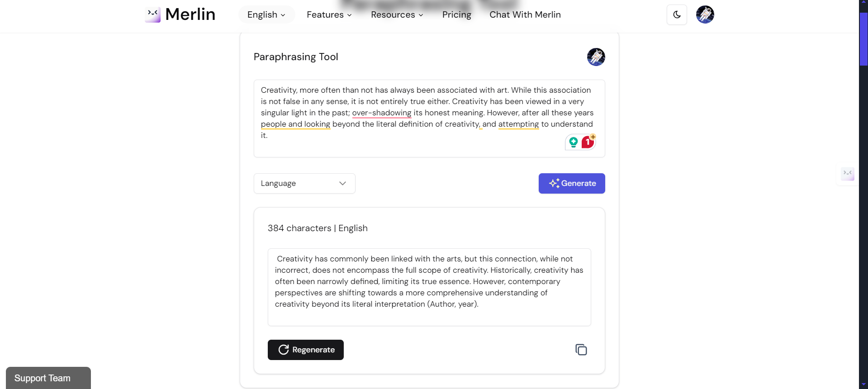Open Chat With Merlin
This screenshot has height=389, width=868.
[x=525, y=14]
